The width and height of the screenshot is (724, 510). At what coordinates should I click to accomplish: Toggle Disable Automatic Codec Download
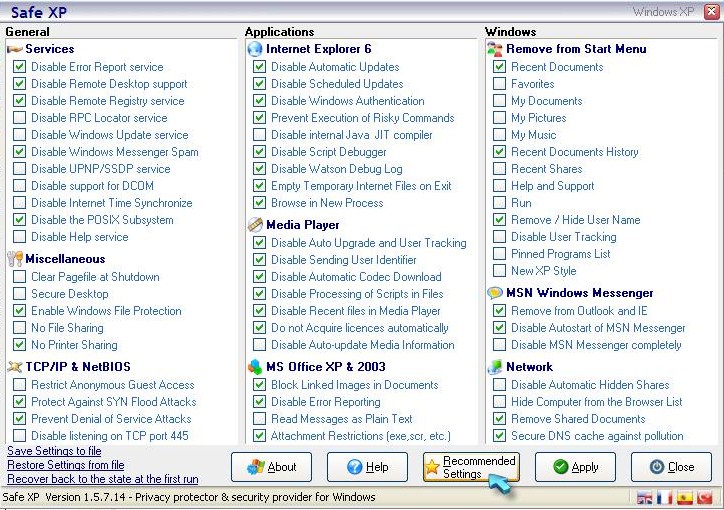pos(259,276)
